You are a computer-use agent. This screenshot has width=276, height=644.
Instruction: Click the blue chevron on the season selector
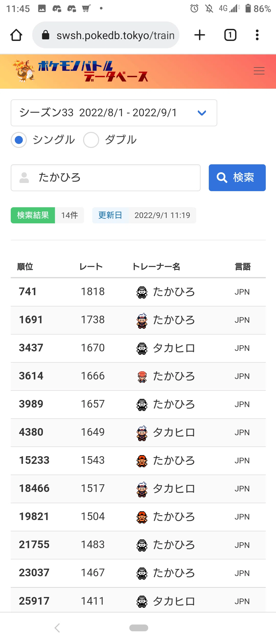(x=202, y=113)
